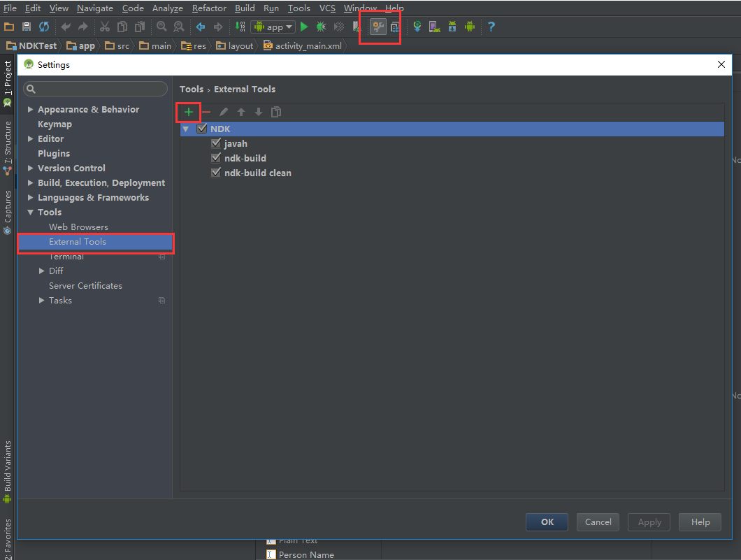
Task: Collapse the Tools settings node
Action: pos(30,213)
